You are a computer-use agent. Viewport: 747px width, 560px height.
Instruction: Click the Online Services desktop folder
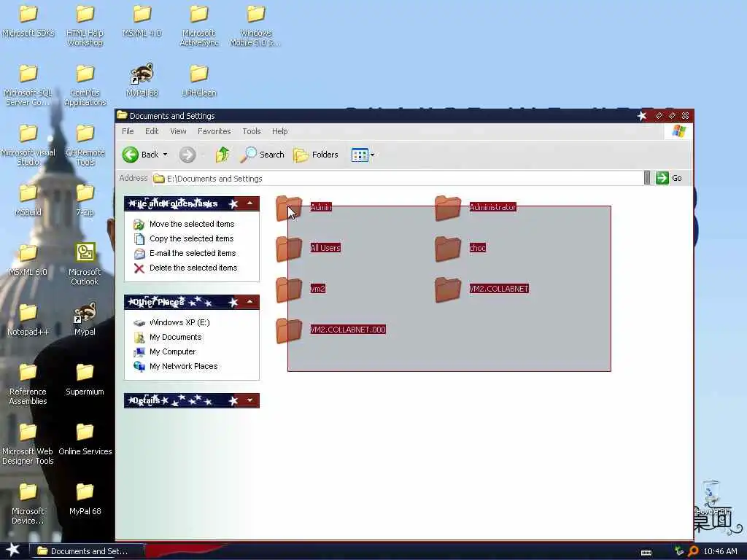pos(85,432)
